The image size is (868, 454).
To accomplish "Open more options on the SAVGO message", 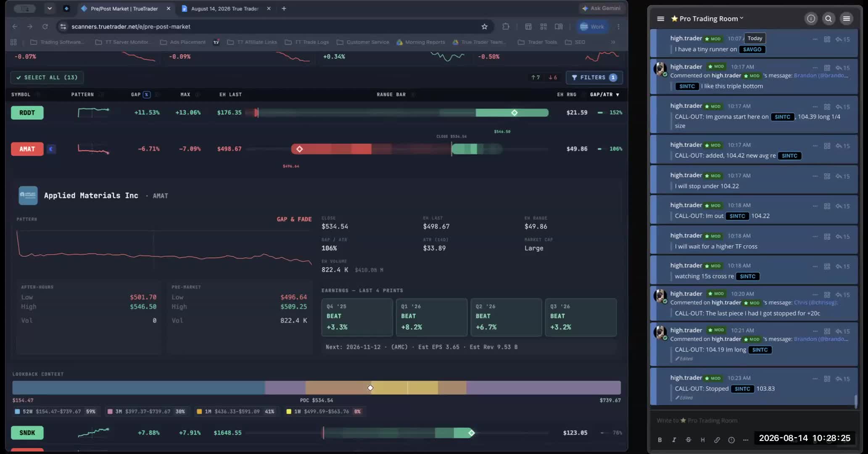I will click(x=815, y=39).
